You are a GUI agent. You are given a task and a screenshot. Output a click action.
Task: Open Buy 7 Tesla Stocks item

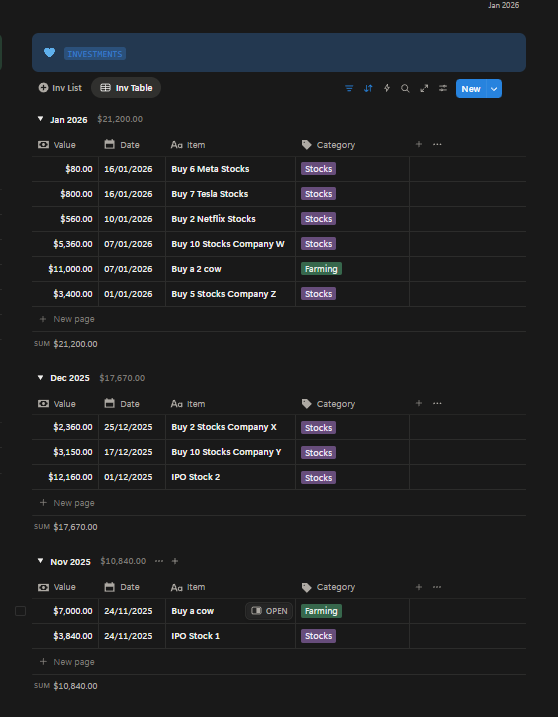point(209,194)
